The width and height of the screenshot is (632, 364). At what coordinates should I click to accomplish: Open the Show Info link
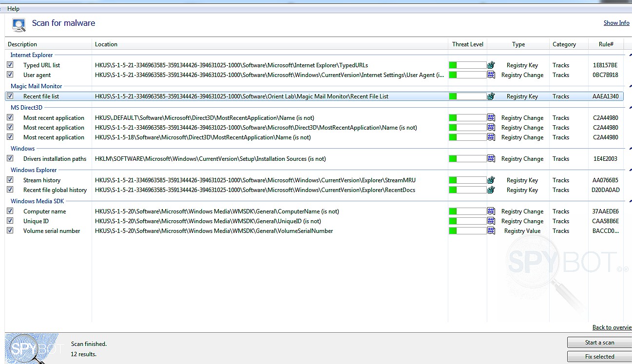tap(616, 23)
